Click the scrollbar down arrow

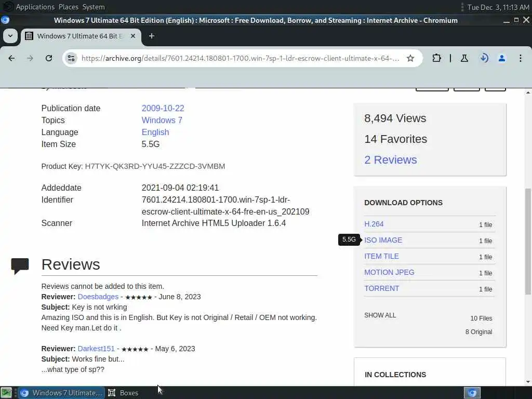point(528,382)
